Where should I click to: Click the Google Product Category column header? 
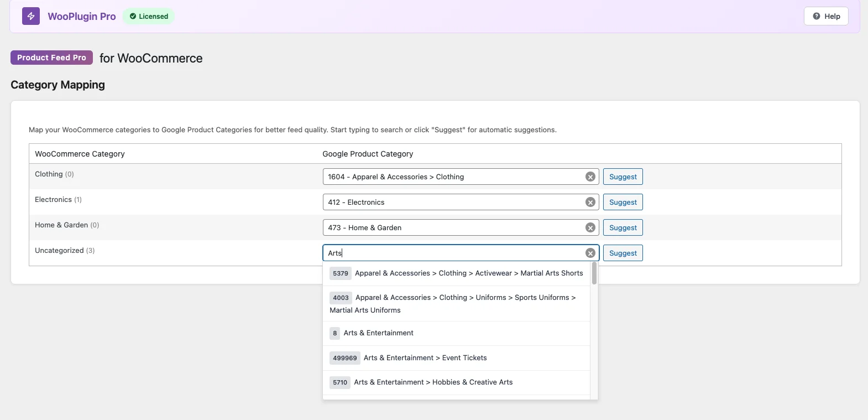[368, 154]
